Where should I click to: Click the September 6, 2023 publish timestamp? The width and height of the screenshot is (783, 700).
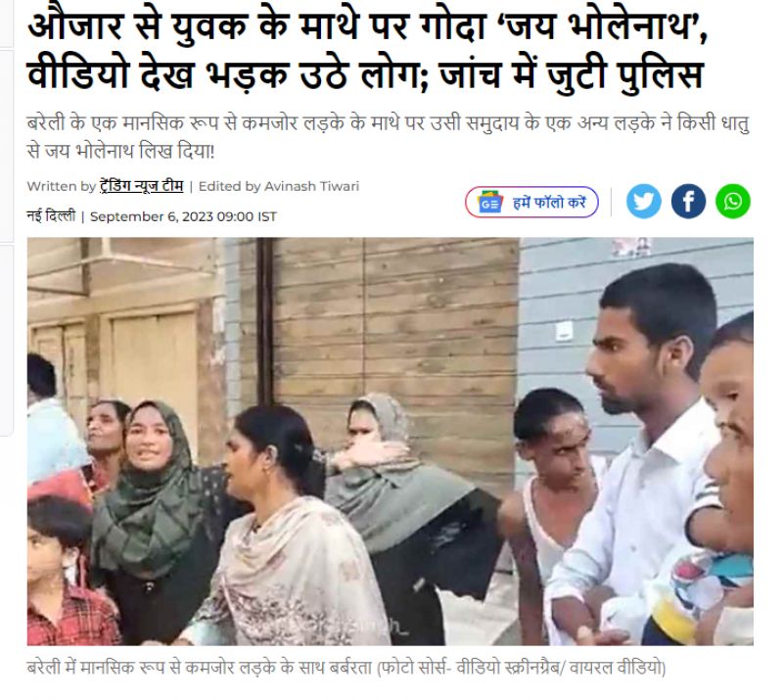tap(183, 216)
